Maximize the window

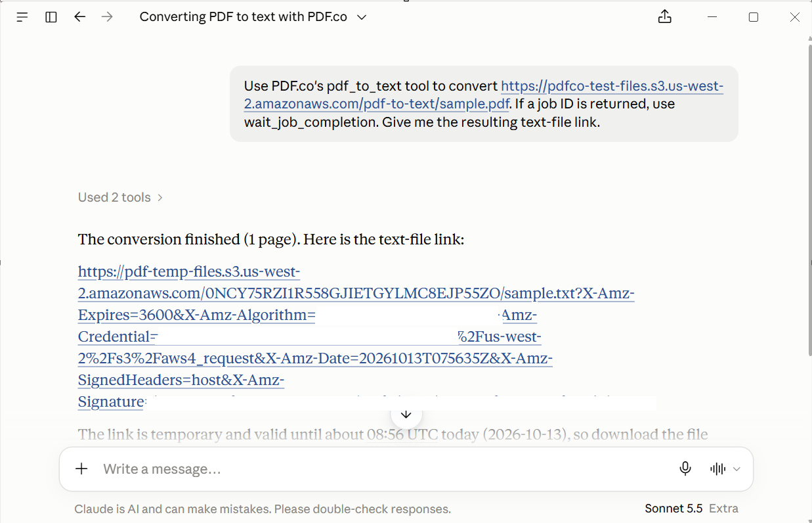coord(754,18)
